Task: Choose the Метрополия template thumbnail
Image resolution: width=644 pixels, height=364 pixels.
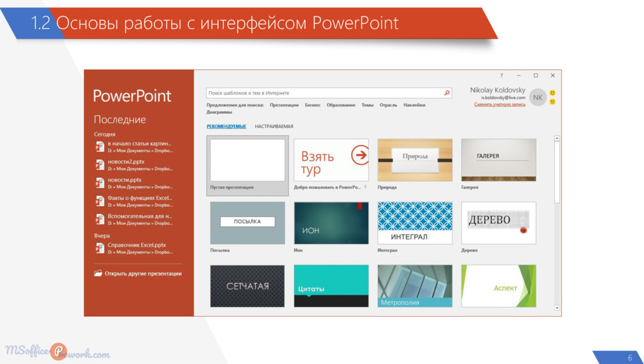Action: pos(415,286)
